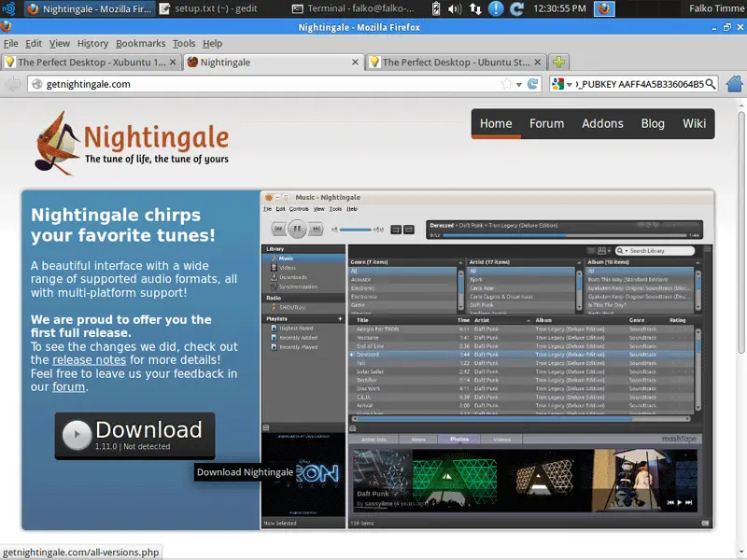Open the Firefox home button
This screenshot has height=560, width=747.
(734, 84)
